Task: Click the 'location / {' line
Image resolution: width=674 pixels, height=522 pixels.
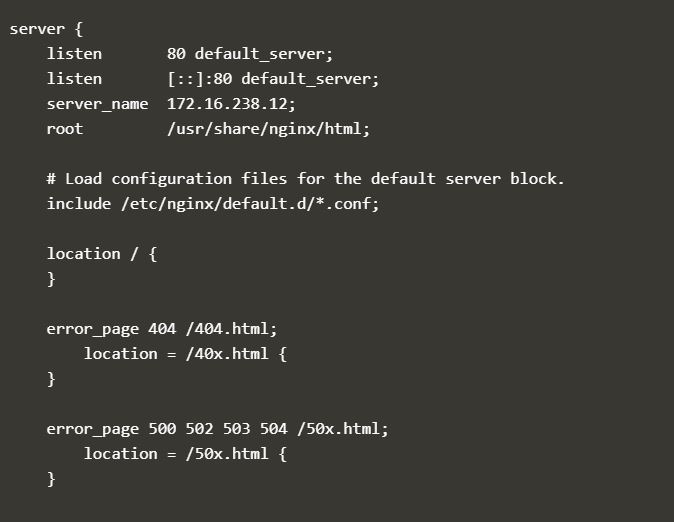Action: [x=102, y=254]
